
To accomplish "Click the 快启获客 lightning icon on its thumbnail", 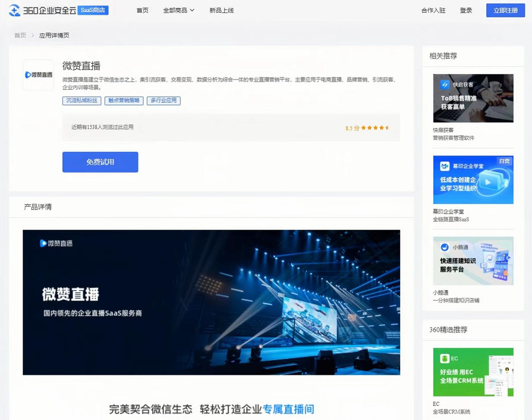I will [x=444, y=84].
